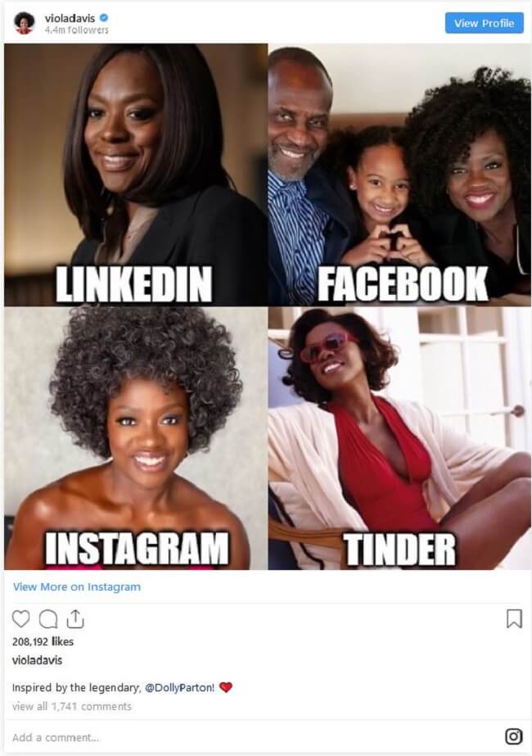Viewport: 532px width, 756px height.
Task: Focus the Add a comment input field
Action: tap(250, 737)
